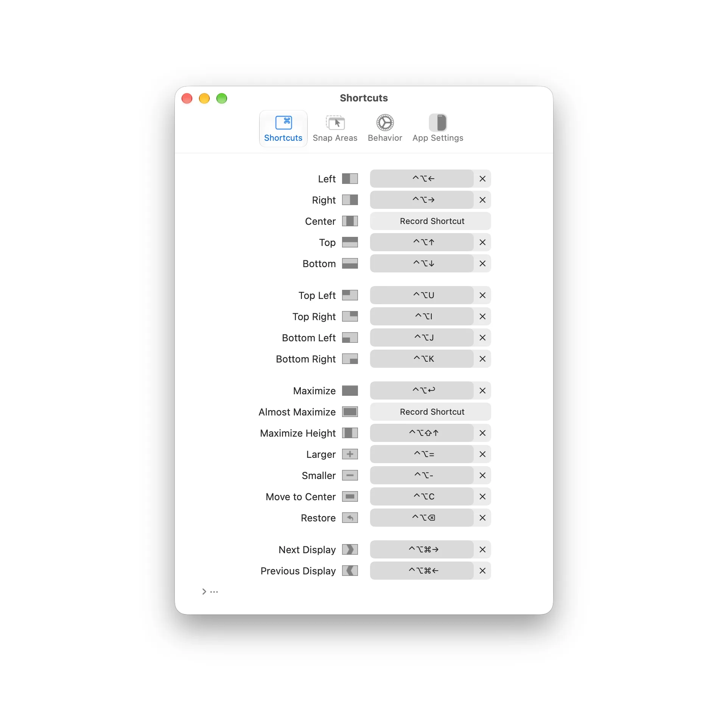Viewport: 728px width, 728px height.
Task: Change the Move to Center shortcut ⌃⌥C
Action: point(422,496)
